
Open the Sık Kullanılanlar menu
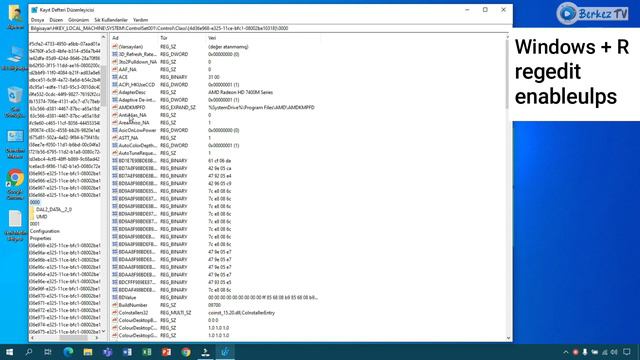[x=111, y=20]
